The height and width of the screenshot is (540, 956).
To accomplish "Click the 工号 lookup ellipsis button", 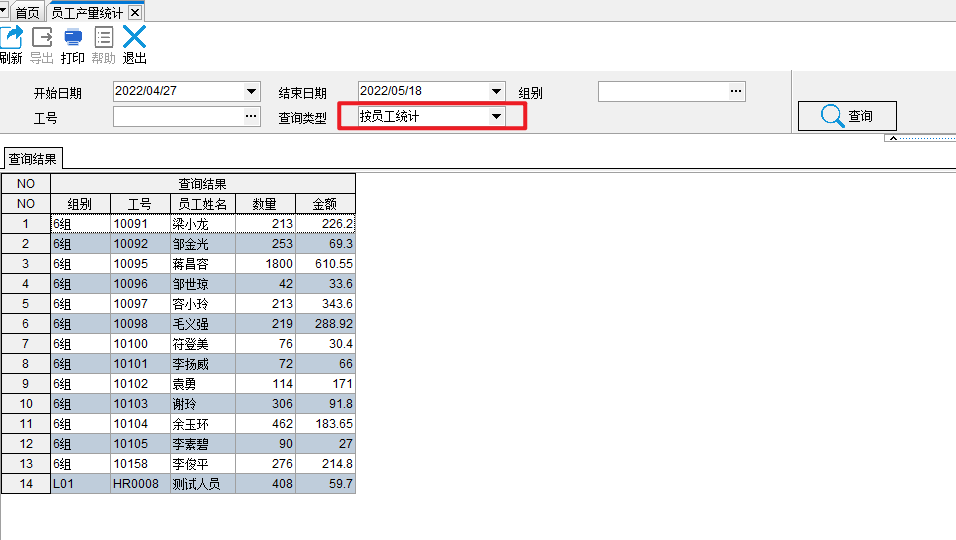I will (251, 116).
